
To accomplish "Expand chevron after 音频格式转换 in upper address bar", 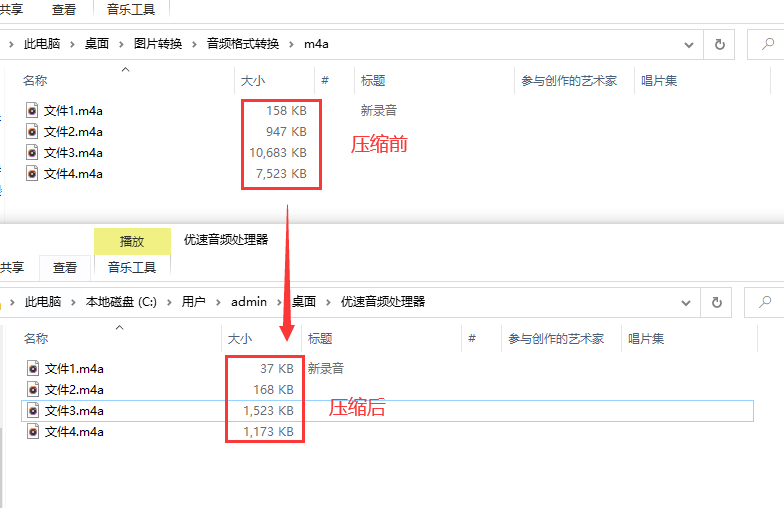I will pos(291,44).
